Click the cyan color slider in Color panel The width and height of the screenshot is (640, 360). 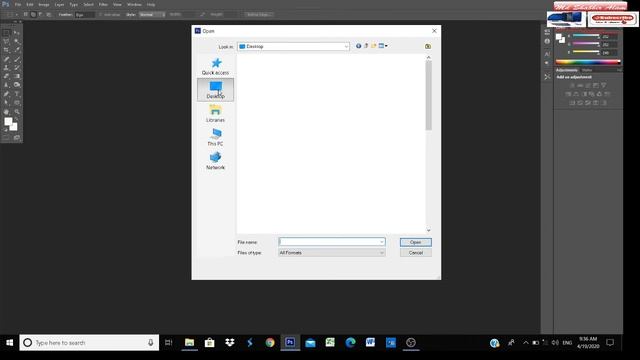586,36
